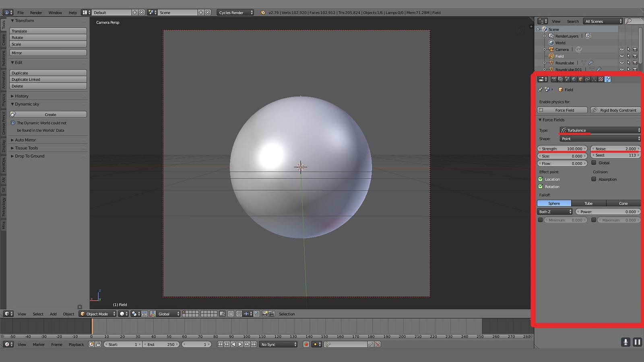This screenshot has width=644, height=362.
Task: Uncheck the Location effect point checkbox
Action: tap(541, 179)
